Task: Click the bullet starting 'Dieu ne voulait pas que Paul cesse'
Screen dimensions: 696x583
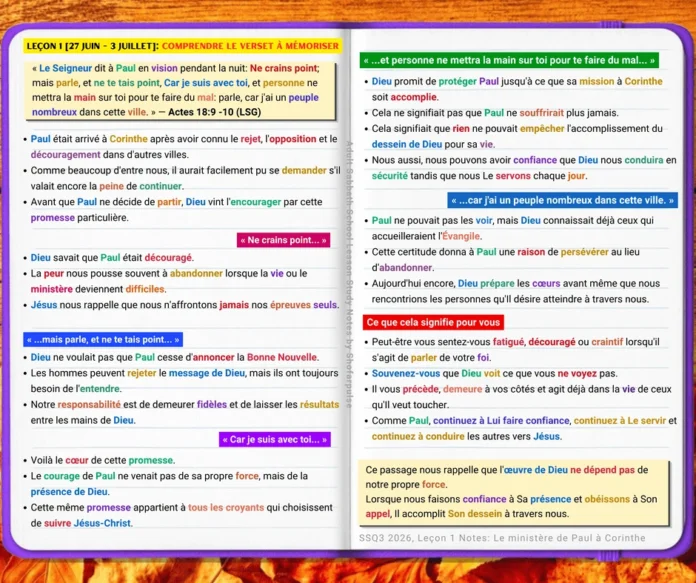Action: (x=171, y=357)
